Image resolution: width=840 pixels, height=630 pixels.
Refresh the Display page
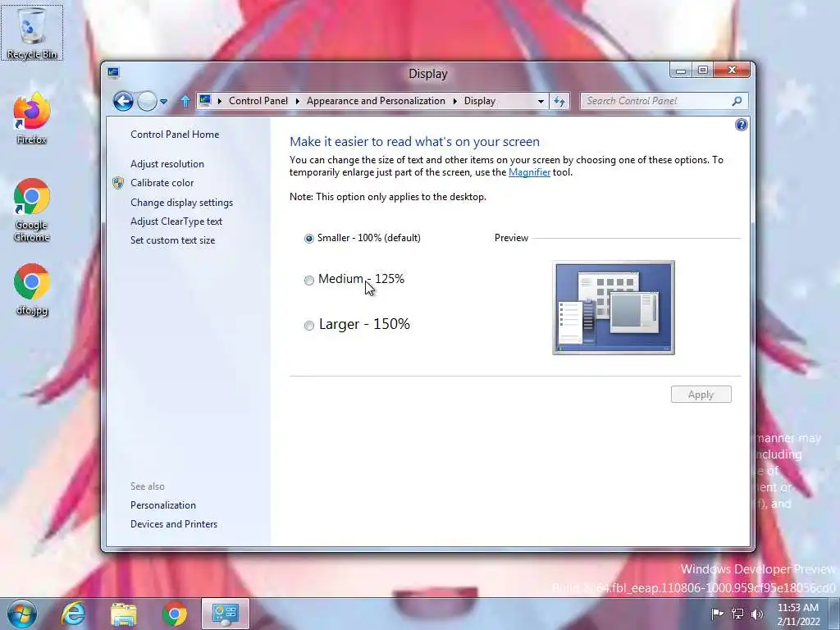(559, 101)
